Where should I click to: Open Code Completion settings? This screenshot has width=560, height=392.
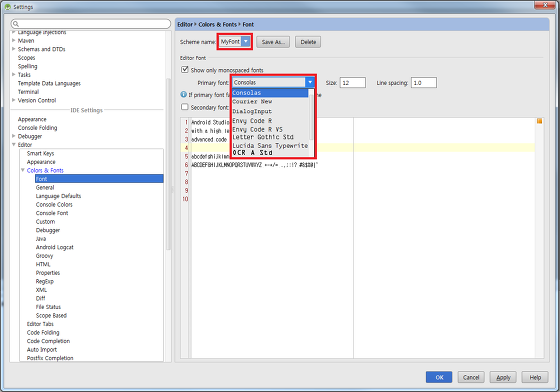(x=48, y=341)
